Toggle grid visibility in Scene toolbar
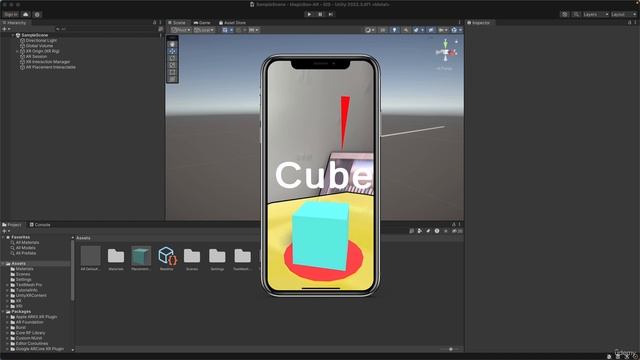640x360 pixels. (224, 30)
